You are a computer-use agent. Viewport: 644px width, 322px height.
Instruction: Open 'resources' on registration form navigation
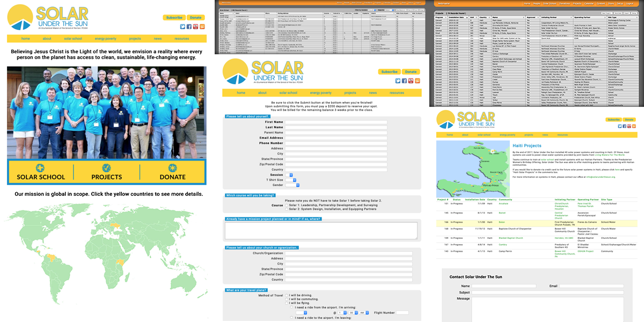click(397, 93)
